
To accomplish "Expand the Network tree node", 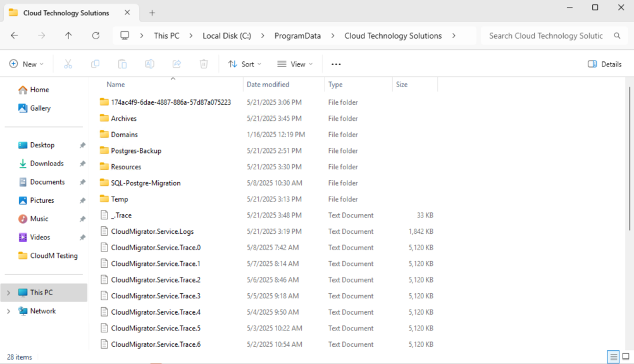I will tap(8, 311).
